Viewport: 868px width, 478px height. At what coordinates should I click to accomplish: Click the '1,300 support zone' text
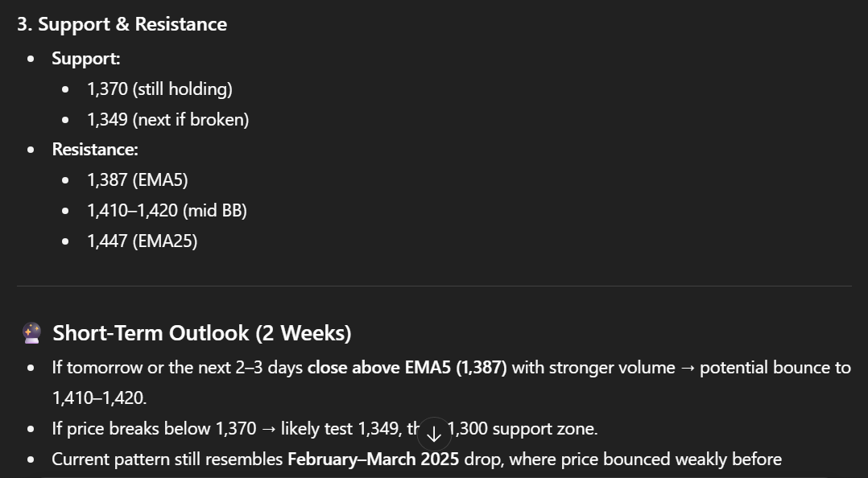coord(522,429)
